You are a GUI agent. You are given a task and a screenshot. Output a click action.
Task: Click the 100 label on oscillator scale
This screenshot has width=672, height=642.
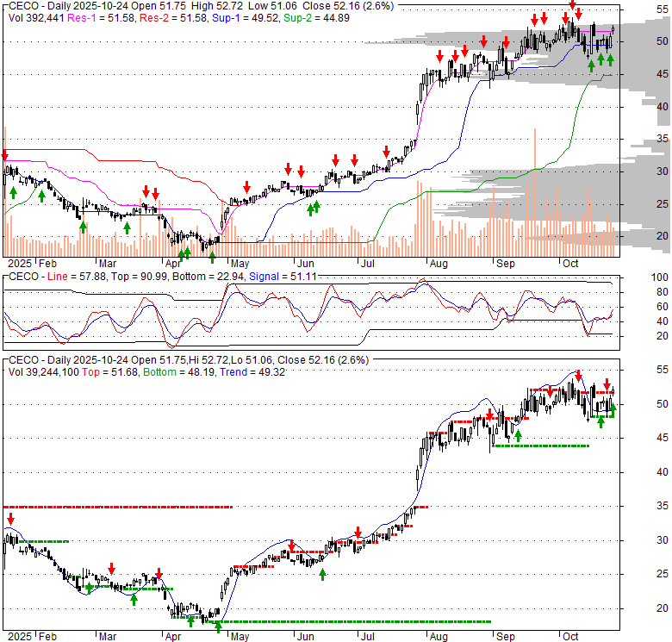click(x=660, y=277)
